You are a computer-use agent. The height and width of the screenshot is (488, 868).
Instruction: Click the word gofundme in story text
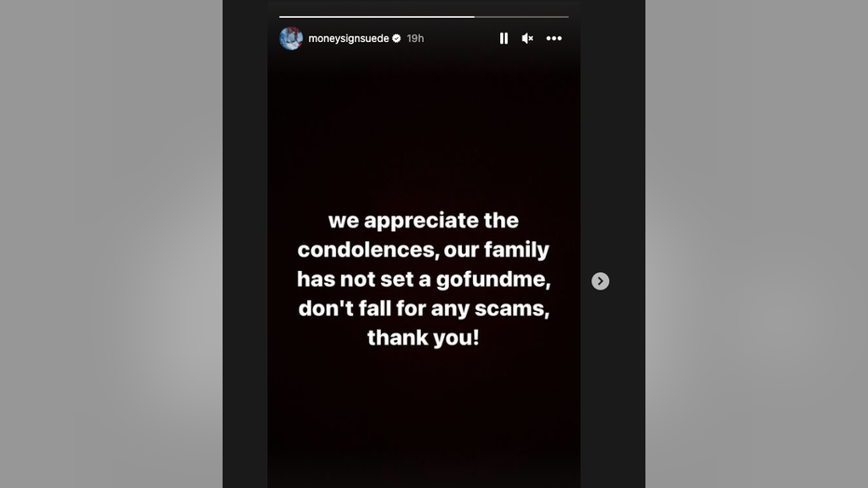tap(493, 278)
